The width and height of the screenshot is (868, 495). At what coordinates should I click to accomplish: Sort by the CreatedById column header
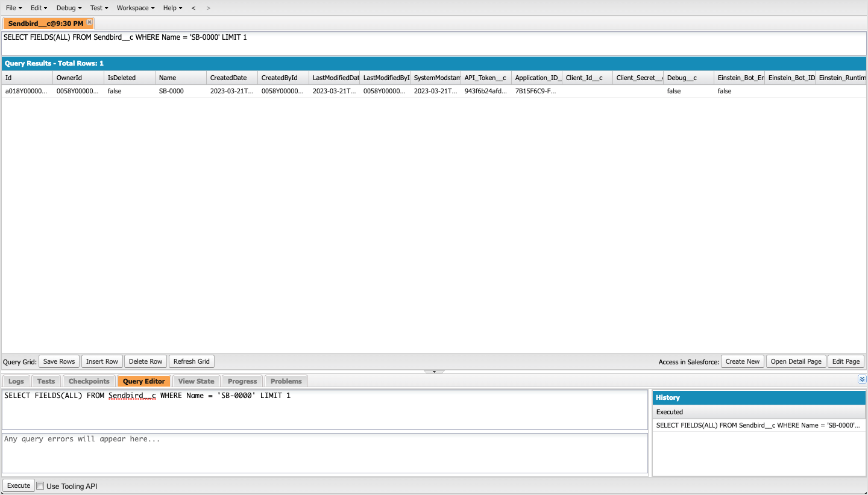click(x=283, y=78)
